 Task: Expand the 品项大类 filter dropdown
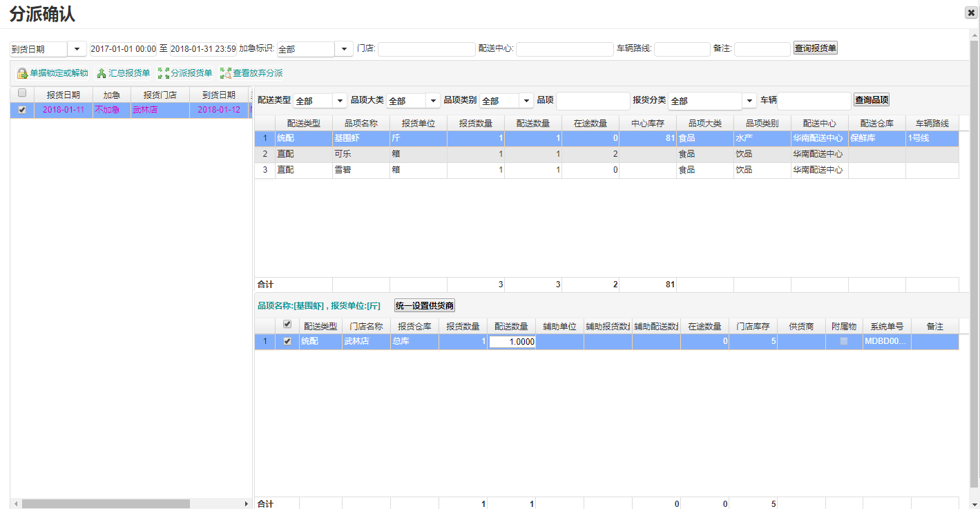click(433, 101)
